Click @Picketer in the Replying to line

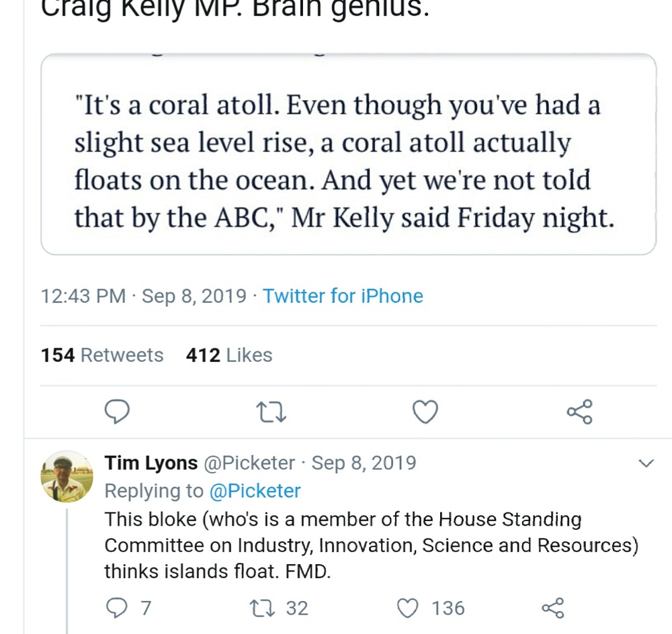pos(255,491)
